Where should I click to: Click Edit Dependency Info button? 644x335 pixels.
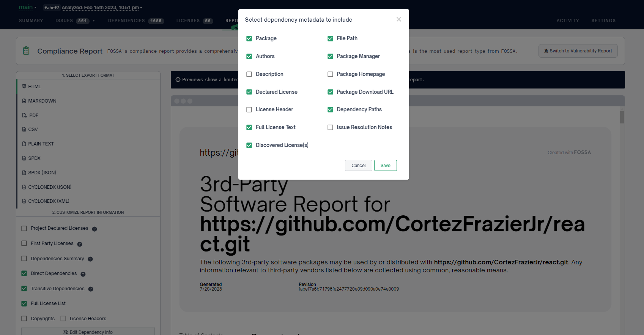point(88,331)
